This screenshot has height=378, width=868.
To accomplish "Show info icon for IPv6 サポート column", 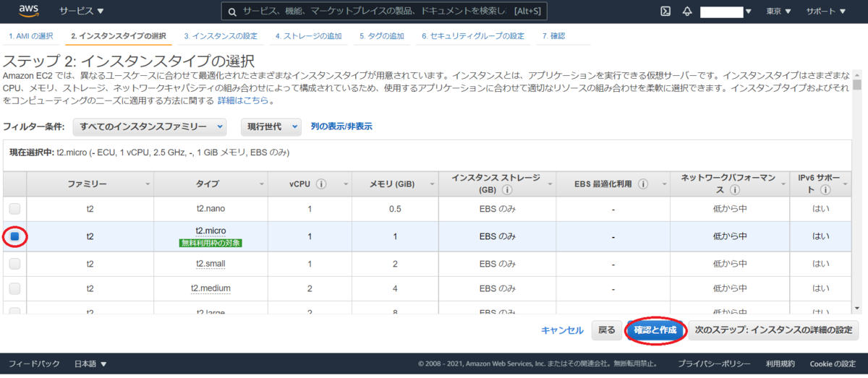I will 825,190.
